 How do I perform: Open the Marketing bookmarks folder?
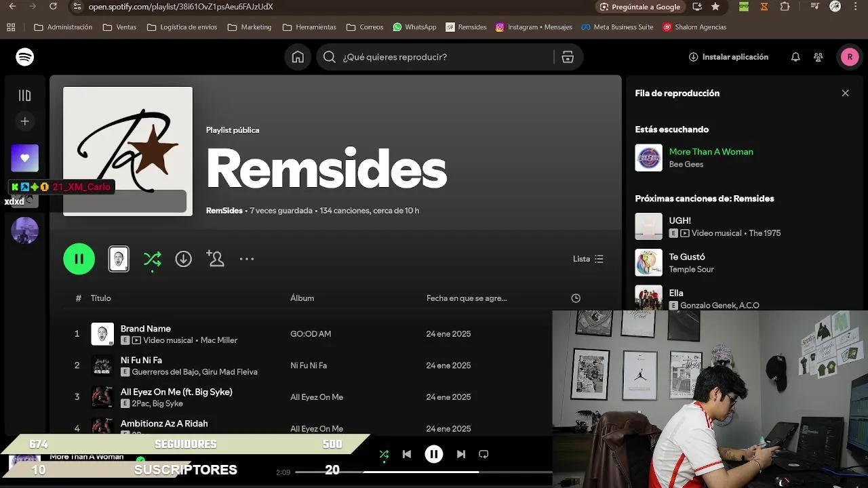click(x=250, y=27)
